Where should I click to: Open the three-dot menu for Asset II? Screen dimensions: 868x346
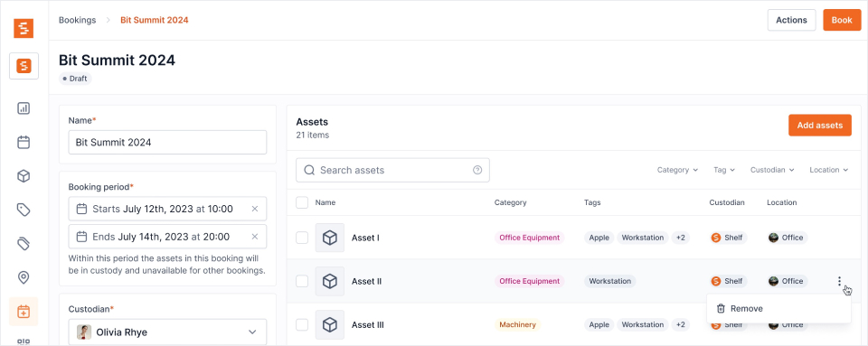point(839,281)
